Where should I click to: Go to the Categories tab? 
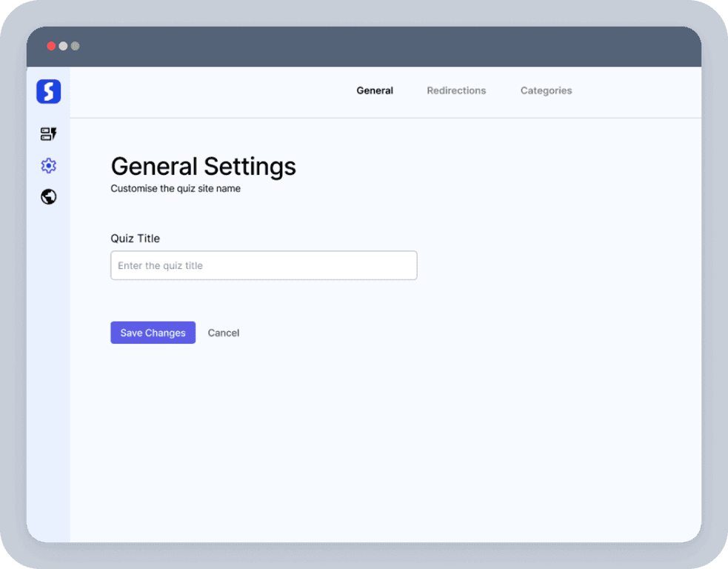546,90
